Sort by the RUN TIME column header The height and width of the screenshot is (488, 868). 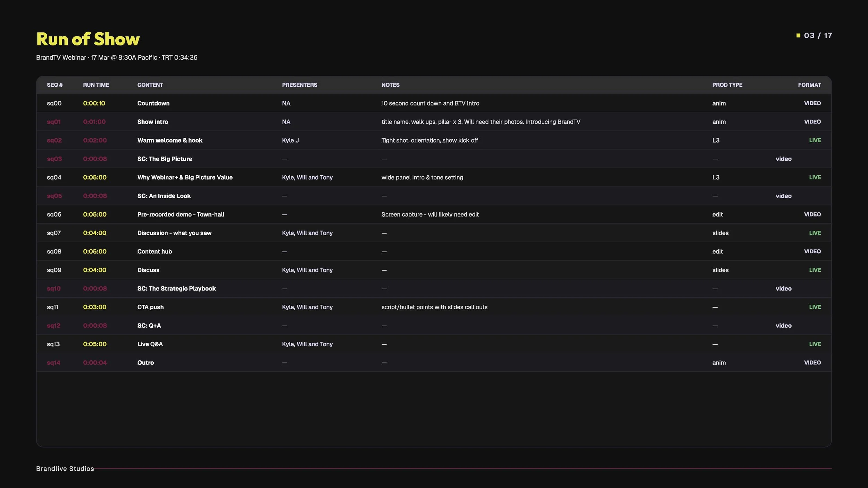tap(96, 85)
